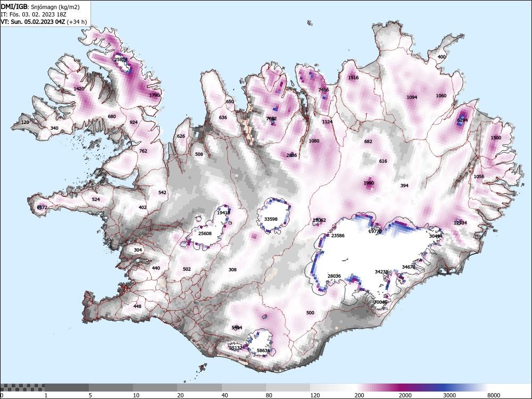The height and width of the screenshot is (399, 532).
Task: Select the blue 3000–8000 legend gradient
Action: 465,387
